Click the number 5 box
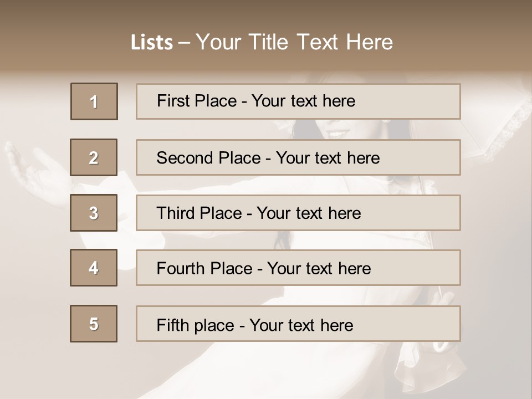The image size is (532, 399). pos(94,324)
